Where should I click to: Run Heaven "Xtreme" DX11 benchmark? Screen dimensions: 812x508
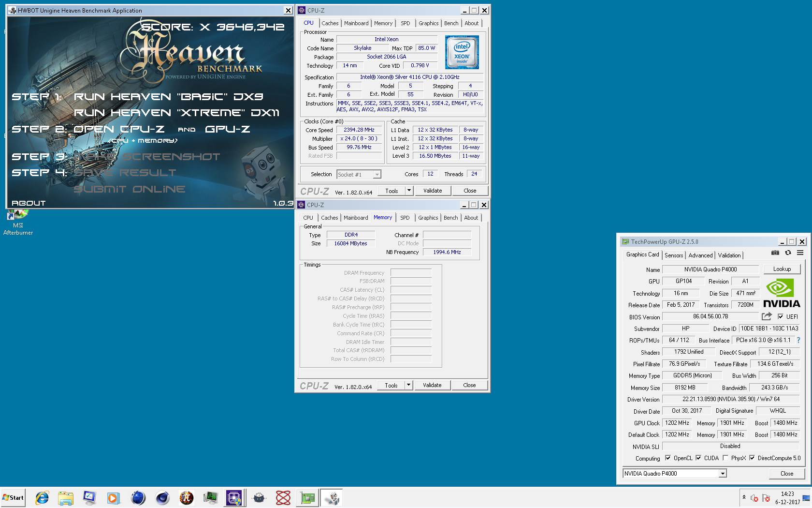176,113
